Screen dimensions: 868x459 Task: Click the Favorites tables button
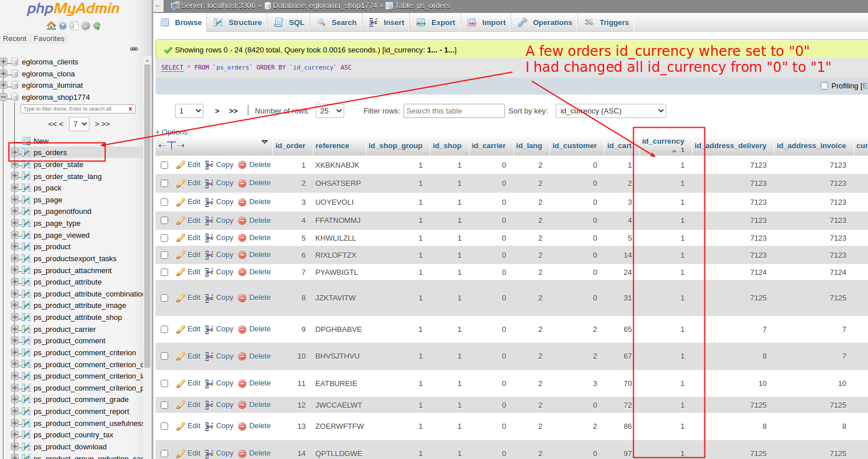tap(49, 39)
